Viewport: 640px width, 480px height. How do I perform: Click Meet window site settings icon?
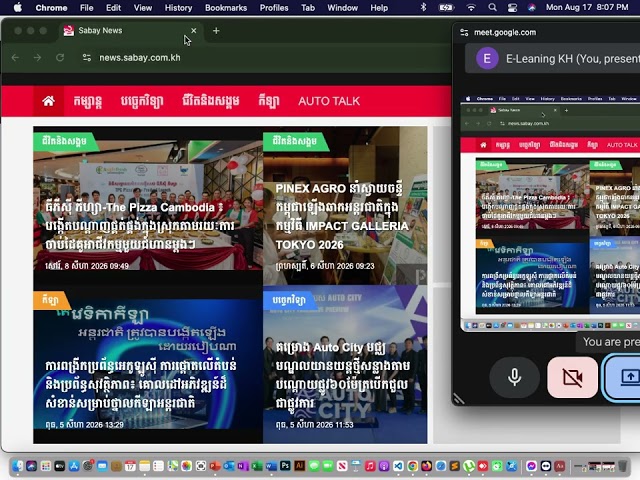[x=464, y=33]
